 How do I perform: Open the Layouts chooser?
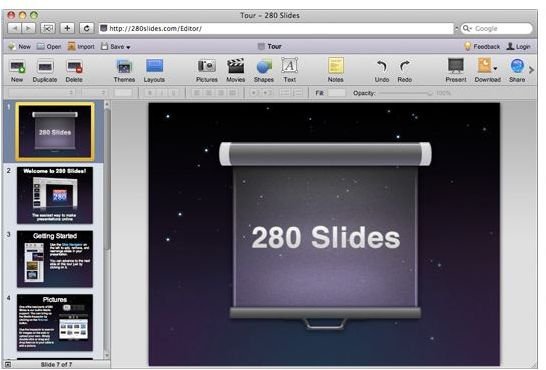click(154, 66)
